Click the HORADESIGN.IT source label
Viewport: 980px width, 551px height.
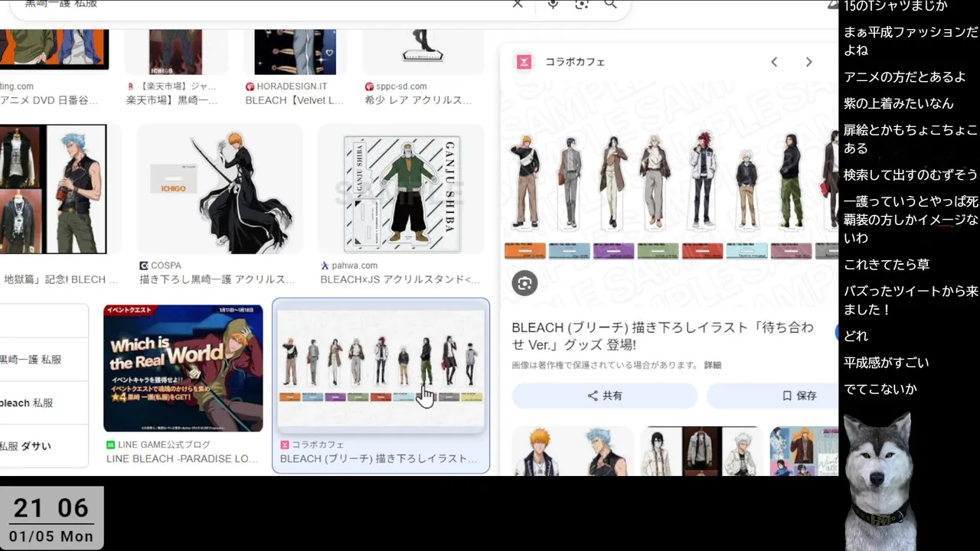coord(292,86)
